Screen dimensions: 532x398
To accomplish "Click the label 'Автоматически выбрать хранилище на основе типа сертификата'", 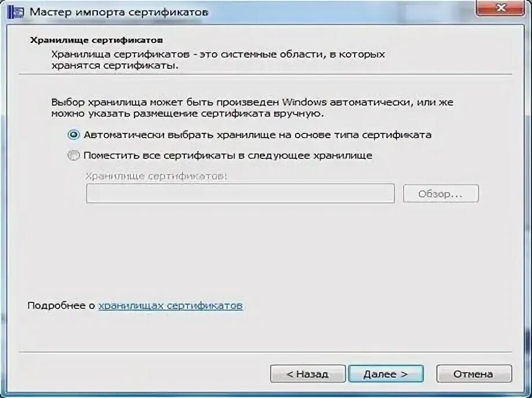I will pyautogui.click(x=257, y=135).
